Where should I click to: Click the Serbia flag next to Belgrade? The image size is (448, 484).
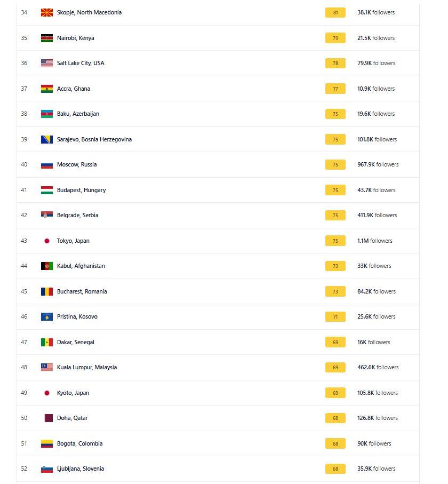tap(47, 215)
